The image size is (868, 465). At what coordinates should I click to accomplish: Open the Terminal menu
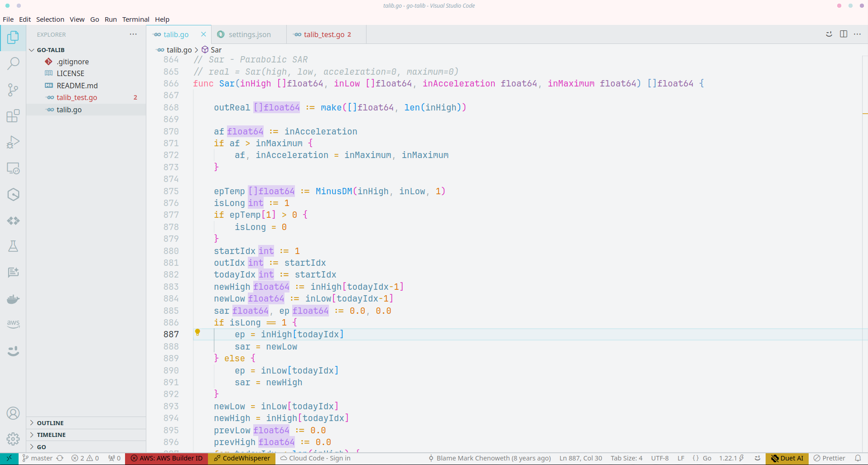click(x=136, y=19)
